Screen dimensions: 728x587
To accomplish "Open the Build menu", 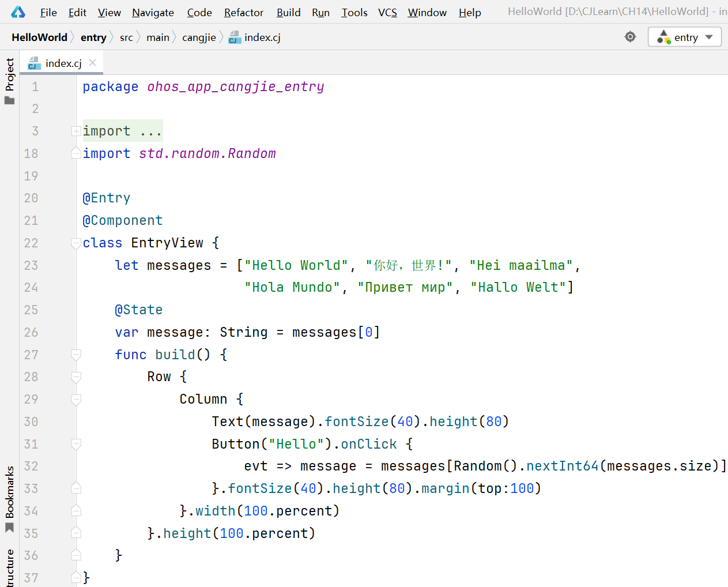I will click(x=288, y=12).
